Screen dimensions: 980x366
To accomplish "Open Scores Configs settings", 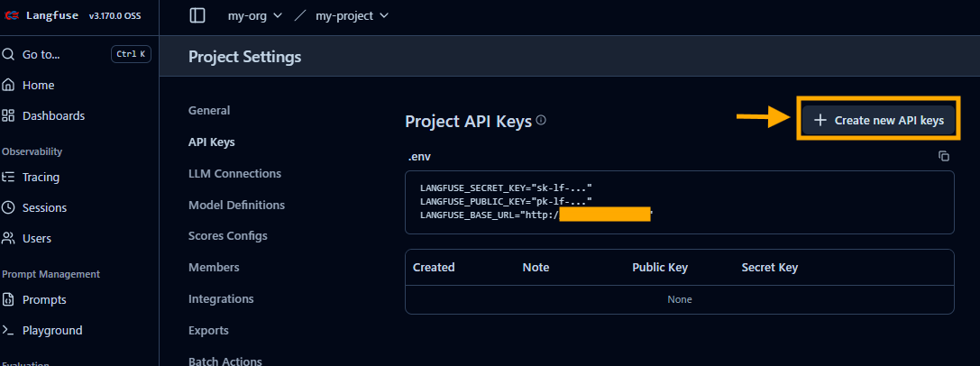I will pyautogui.click(x=228, y=236).
